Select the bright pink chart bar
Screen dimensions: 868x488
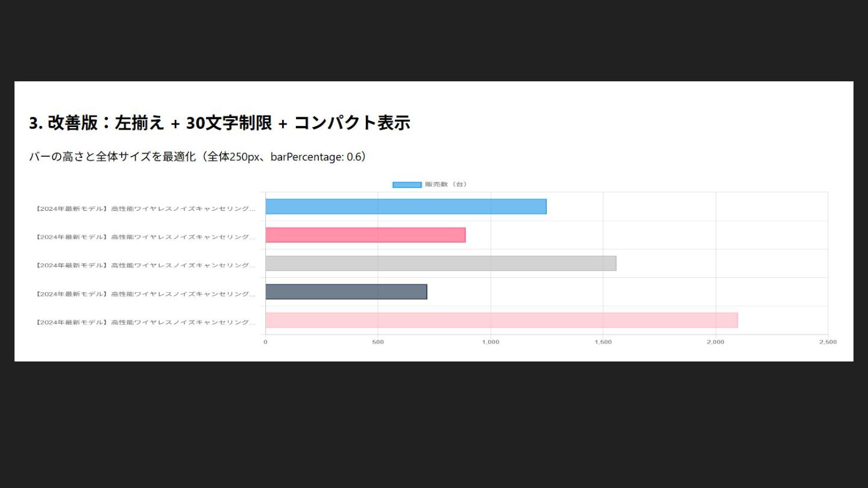click(x=365, y=235)
